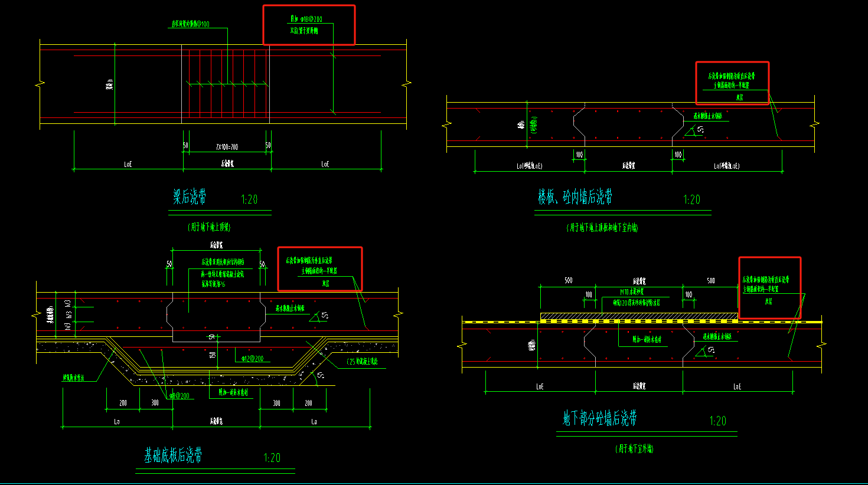Click the 1:20 scale beside 楼板、砼内墙后浇带
The image size is (868, 485).
coord(691,199)
